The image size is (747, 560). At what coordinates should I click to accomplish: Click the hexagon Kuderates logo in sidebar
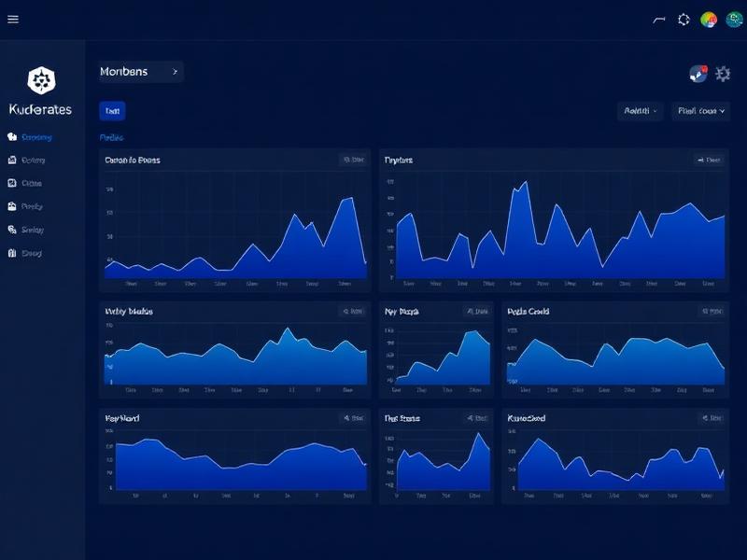41,80
